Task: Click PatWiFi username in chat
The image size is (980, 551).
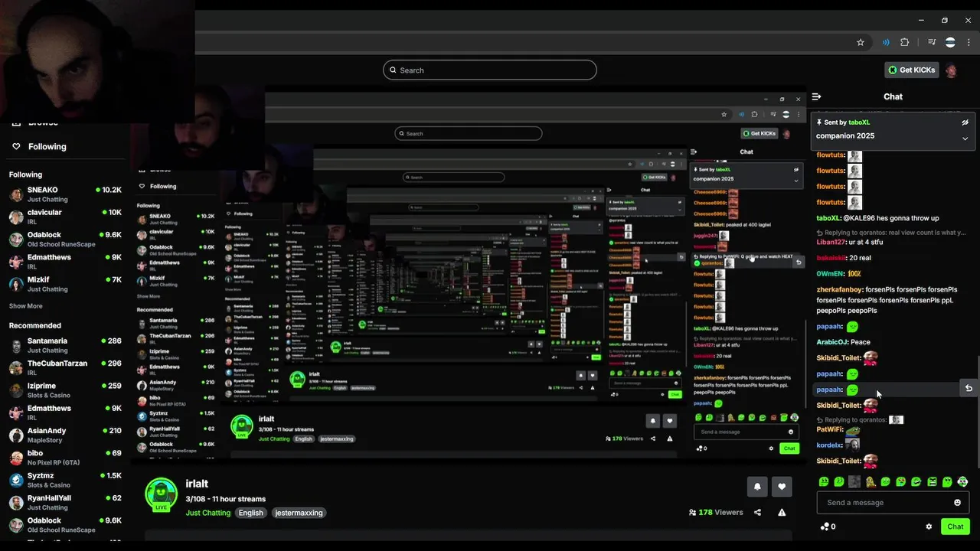Action: (x=830, y=429)
